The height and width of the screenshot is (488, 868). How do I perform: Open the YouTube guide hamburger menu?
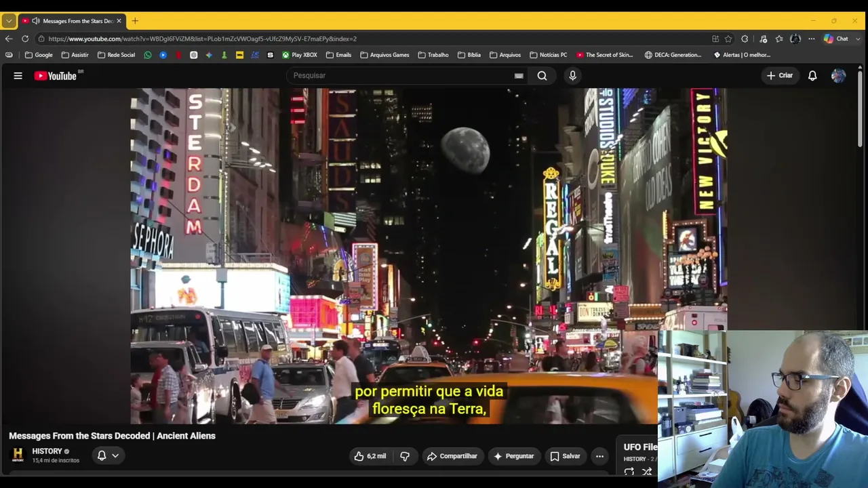click(18, 76)
